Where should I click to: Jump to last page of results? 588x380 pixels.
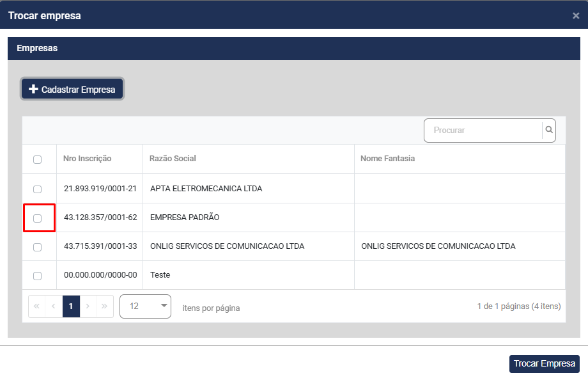pyautogui.click(x=105, y=306)
